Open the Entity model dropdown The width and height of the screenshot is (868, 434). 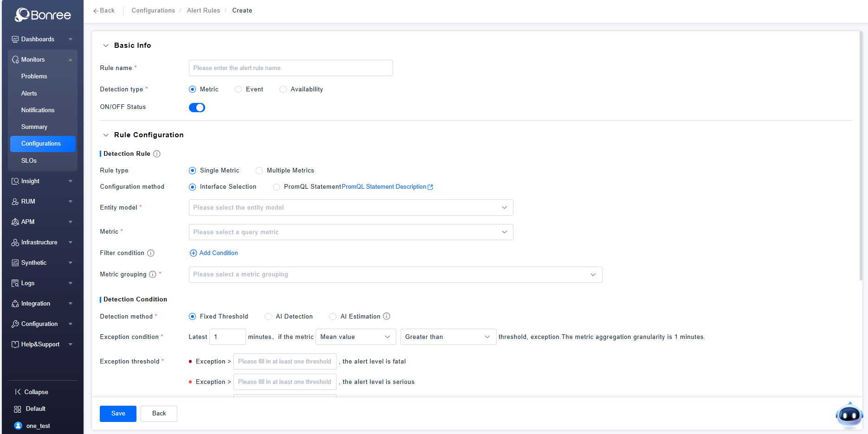coord(350,208)
